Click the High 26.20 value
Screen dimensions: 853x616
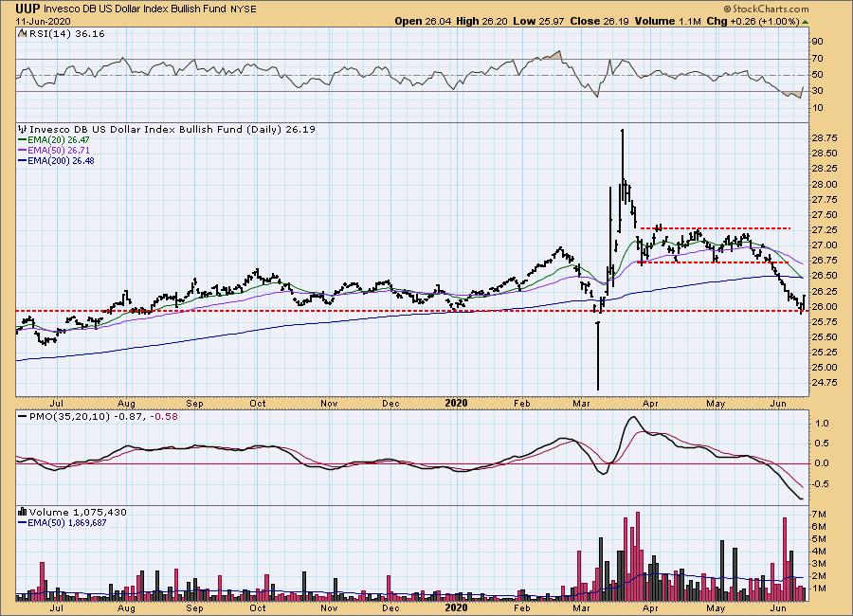click(481, 21)
